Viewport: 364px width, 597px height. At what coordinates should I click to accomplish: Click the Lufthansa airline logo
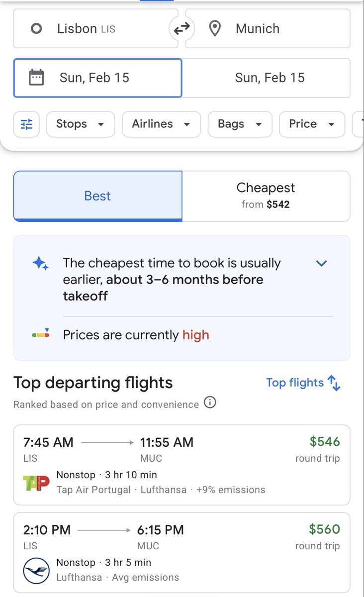point(36,571)
